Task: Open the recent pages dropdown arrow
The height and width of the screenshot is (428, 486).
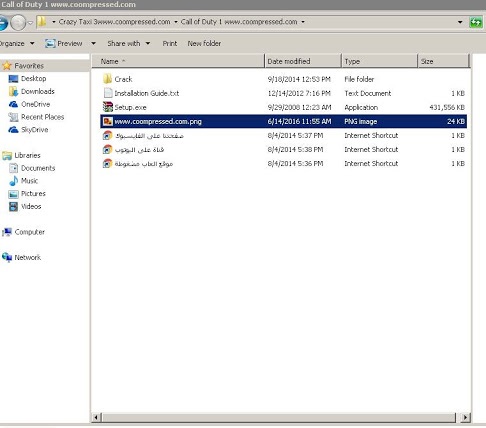Action: pos(30,23)
